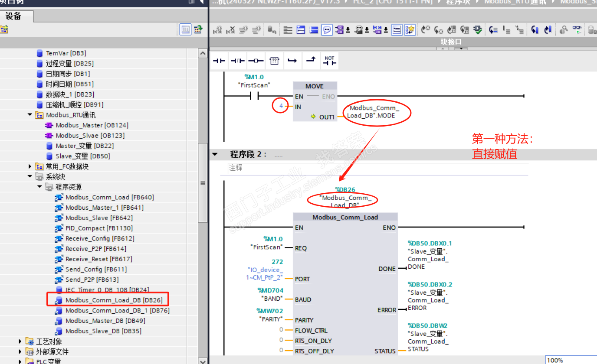The image size is (597, 364).
Task: Toggle favorites display in the editor
Action: tap(410, 30)
